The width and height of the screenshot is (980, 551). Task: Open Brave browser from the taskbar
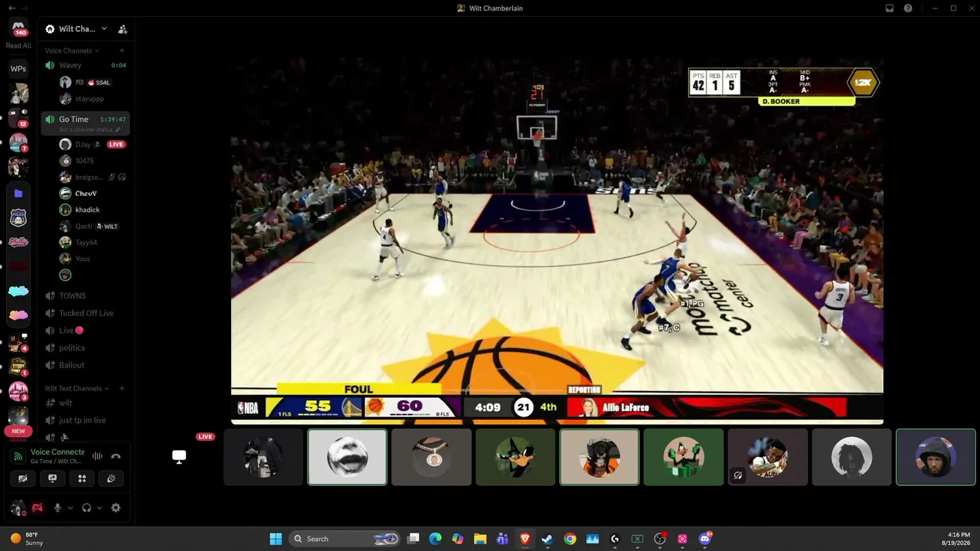pyautogui.click(x=525, y=539)
